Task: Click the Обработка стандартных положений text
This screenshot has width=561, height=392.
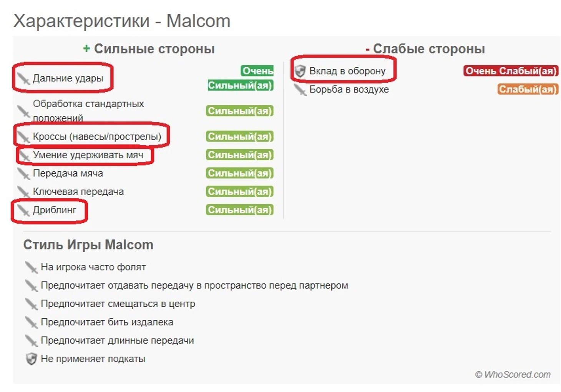Action: pos(88,110)
